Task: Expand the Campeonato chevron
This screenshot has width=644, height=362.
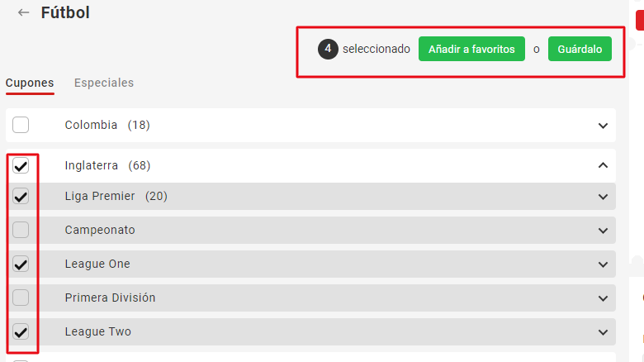Action: (603, 230)
